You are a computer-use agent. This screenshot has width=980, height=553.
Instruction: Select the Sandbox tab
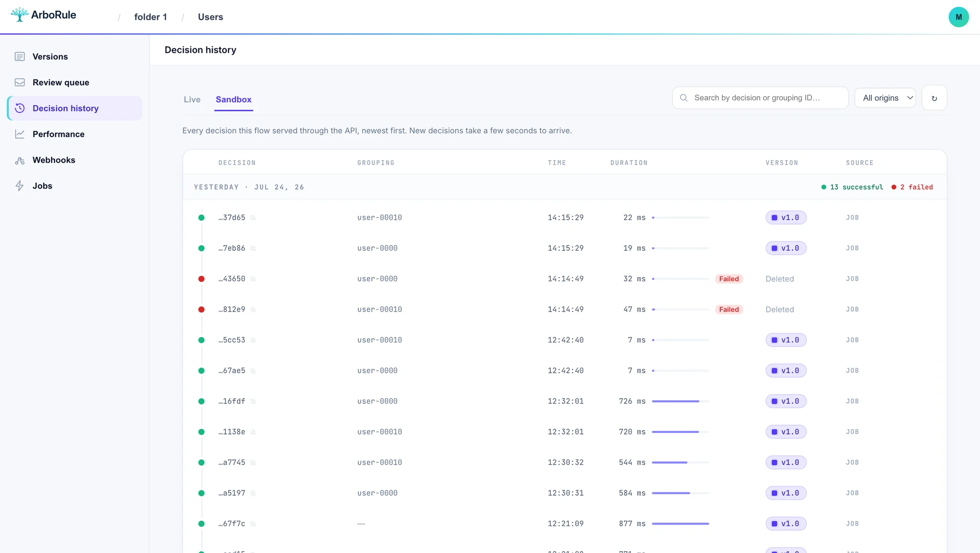pyautogui.click(x=233, y=99)
